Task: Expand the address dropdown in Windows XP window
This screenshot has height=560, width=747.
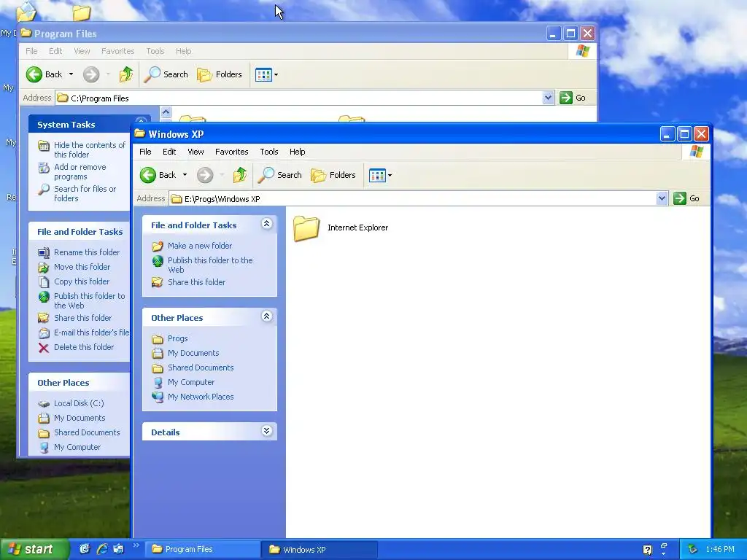Action: click(x=662, y=198)
